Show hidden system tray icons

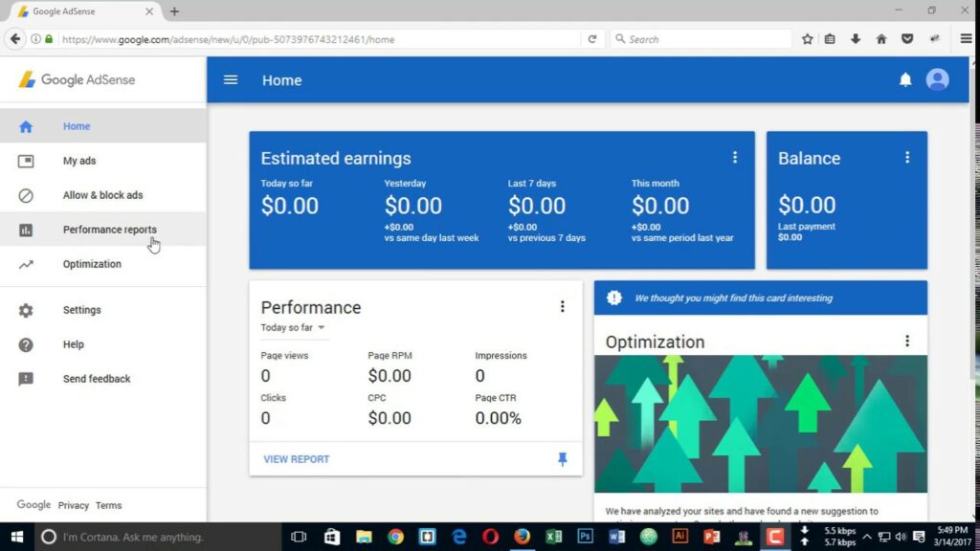[867, 537]
